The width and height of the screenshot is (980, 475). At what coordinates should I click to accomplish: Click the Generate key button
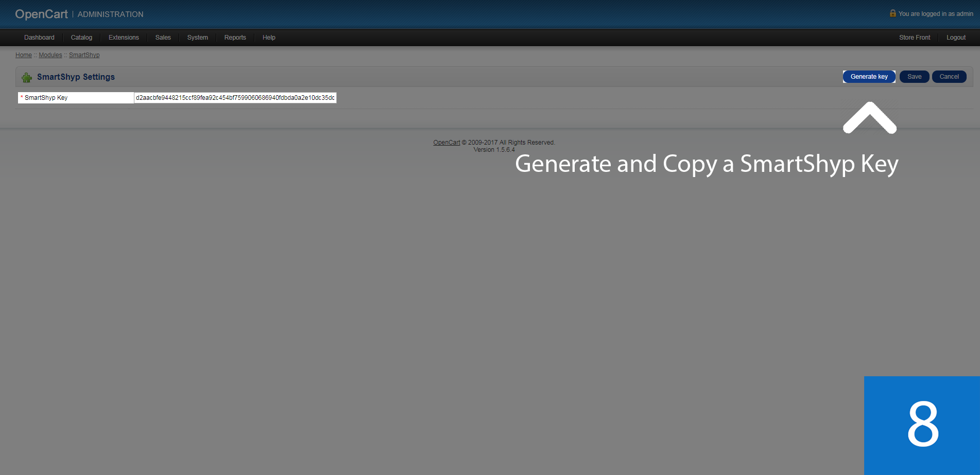pos(869,77)
